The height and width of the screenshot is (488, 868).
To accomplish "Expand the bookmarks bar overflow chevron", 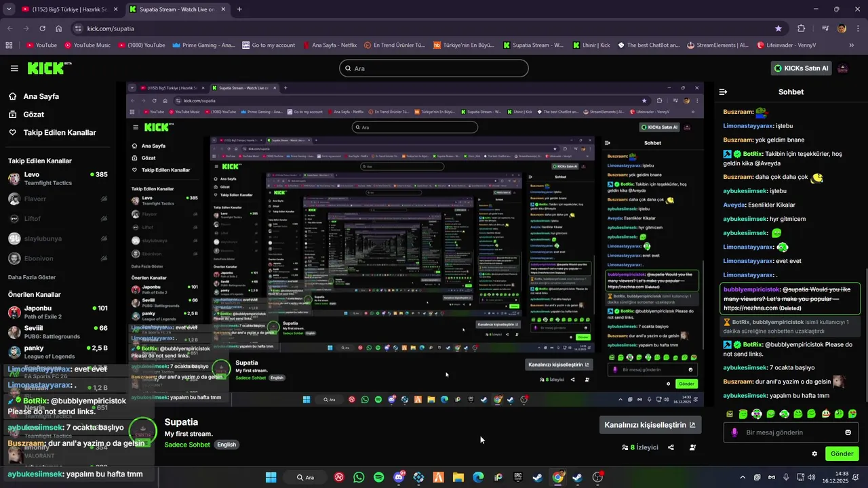I will point(851,45).
